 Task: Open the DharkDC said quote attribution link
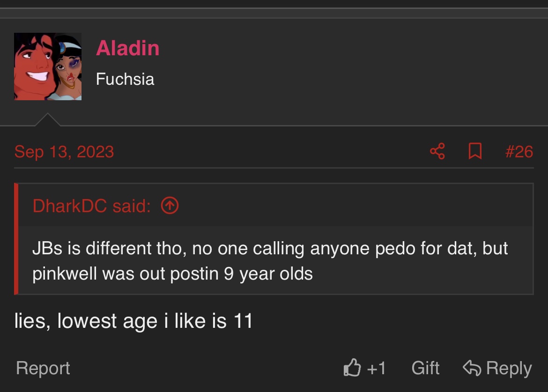point(91,206)
